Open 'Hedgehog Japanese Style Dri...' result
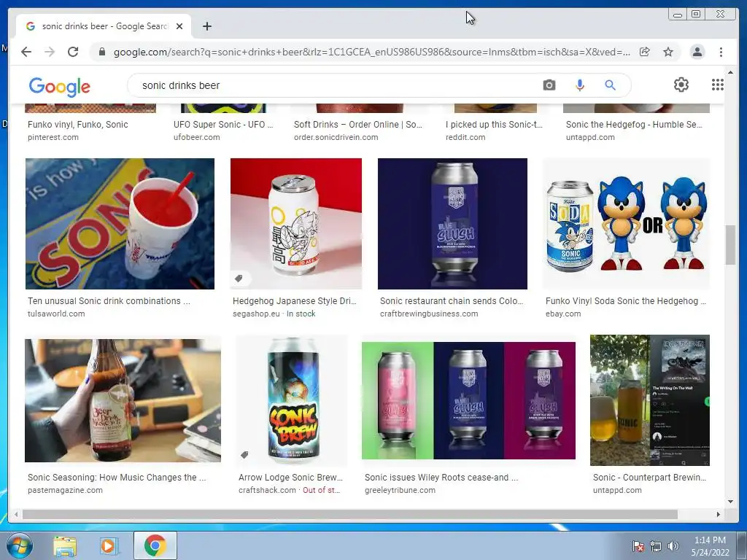 click(295, 301)
